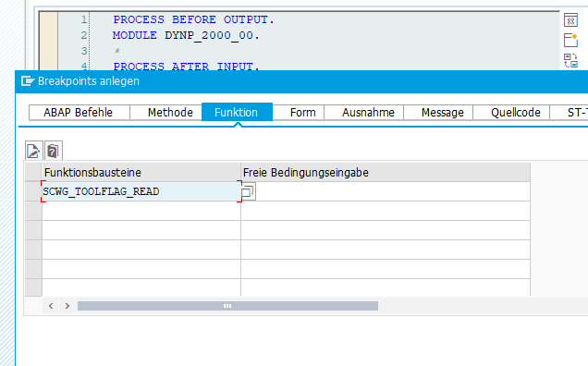Switch to the ABAP Befehle tab
Viewport: 588px width, 366px height.
[80, 113]
